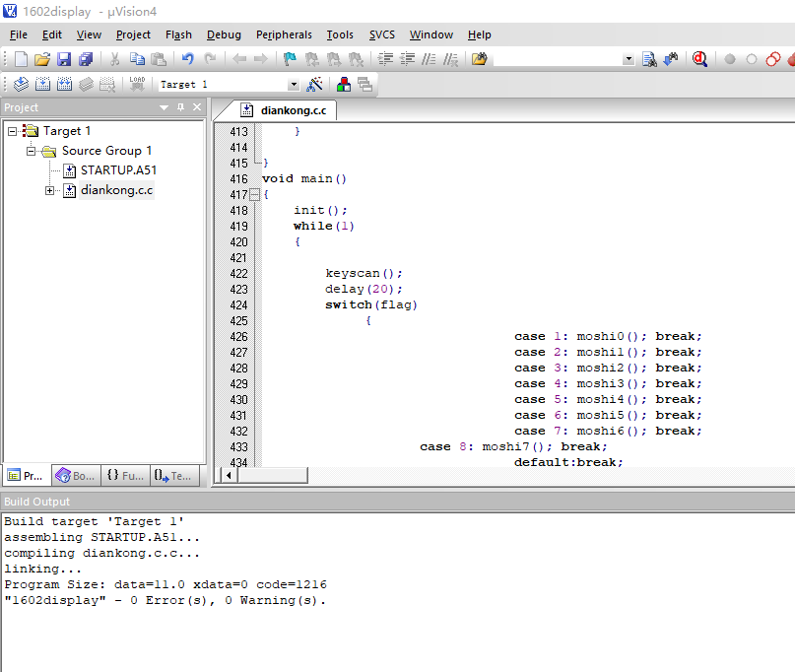795x672 pixels.
Task: Click the Open file folder icon
Action: 42,59
